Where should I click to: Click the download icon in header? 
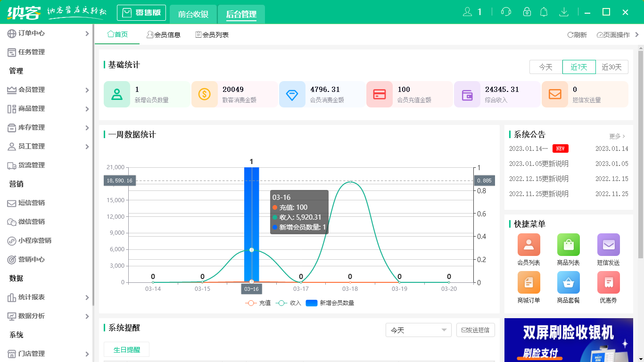tap(563, 12)
